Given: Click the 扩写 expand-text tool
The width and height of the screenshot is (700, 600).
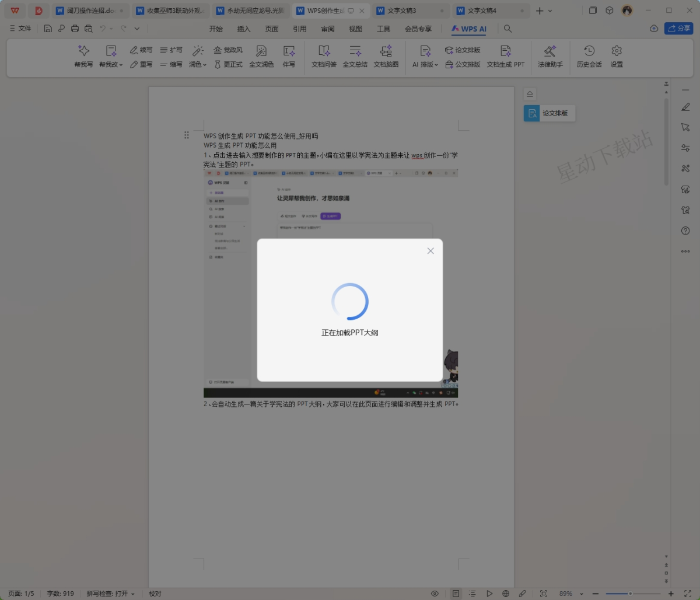Looking at the screenshot, I should point(171,50).
